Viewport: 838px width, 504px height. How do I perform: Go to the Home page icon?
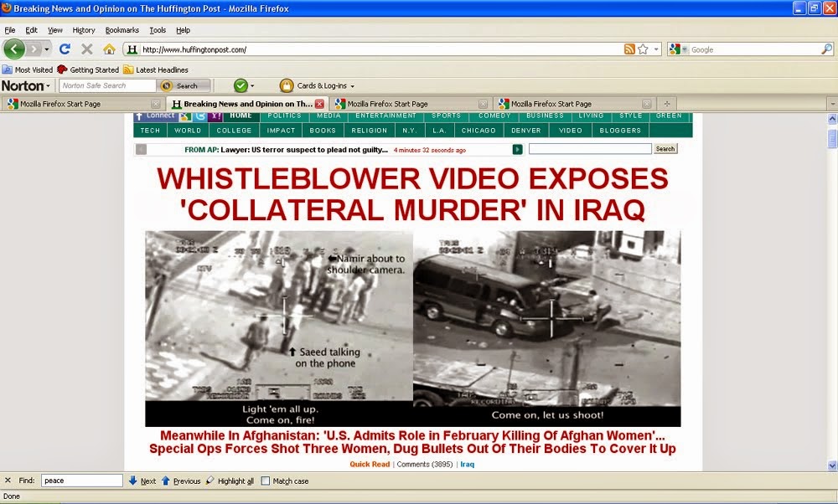pyautogui.click(x=109, y=49)
